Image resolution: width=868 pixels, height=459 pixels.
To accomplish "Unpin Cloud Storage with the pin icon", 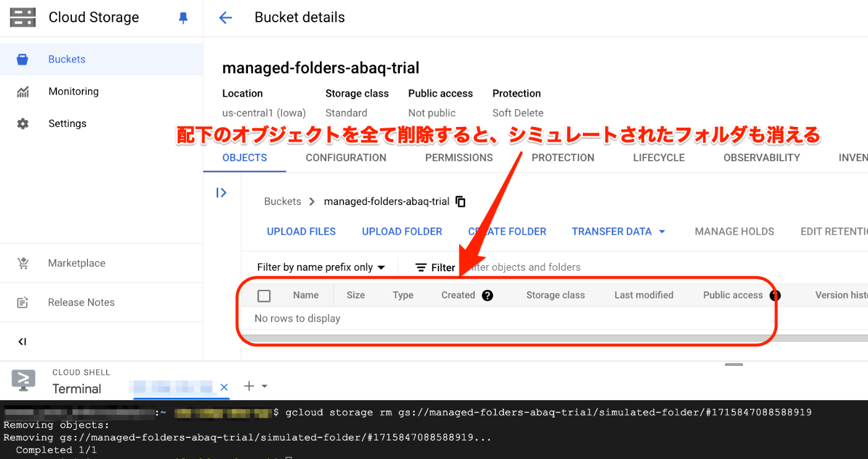I will pos(183,18).
